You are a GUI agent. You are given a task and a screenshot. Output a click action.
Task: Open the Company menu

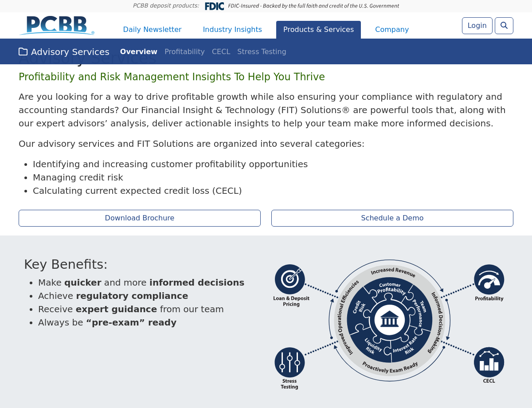[x=392, y=30]
